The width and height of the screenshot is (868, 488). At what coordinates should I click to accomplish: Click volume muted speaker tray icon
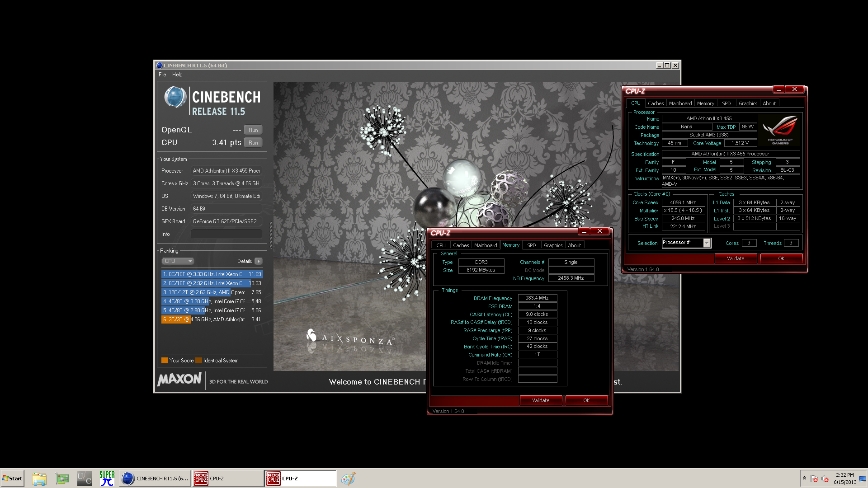pos(825,479)
